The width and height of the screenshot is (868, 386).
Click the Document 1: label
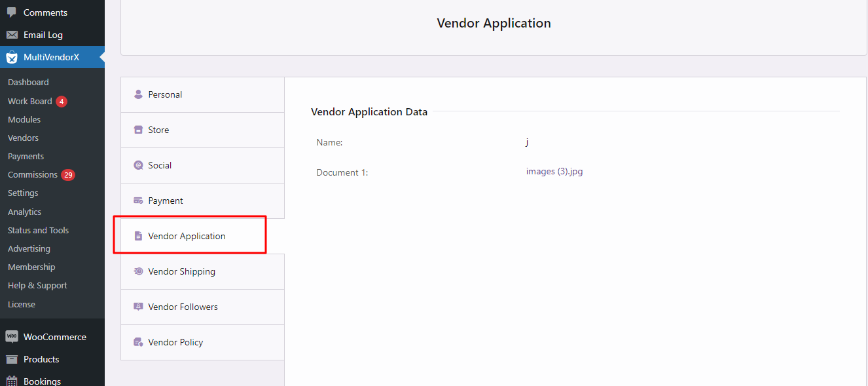point(342,172)
